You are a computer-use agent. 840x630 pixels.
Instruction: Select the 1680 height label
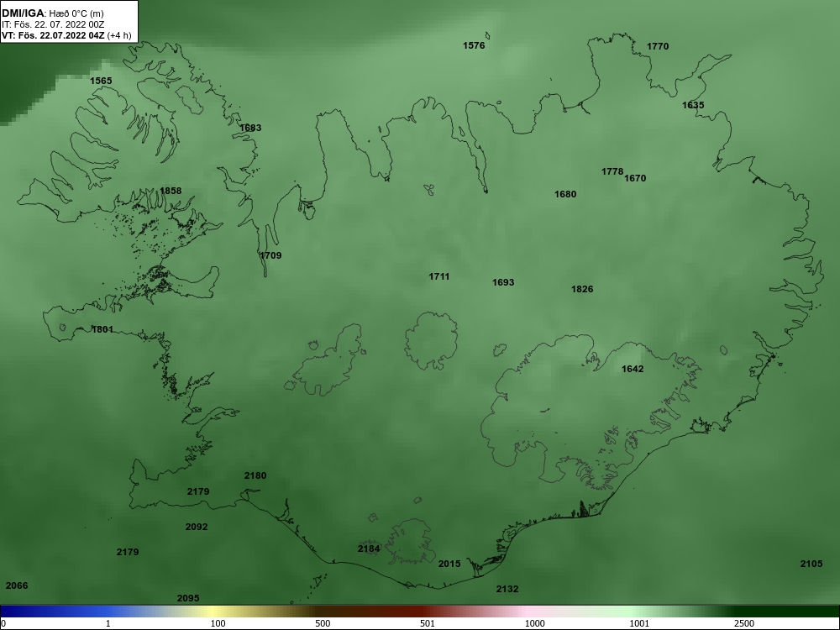pos(565,194)
